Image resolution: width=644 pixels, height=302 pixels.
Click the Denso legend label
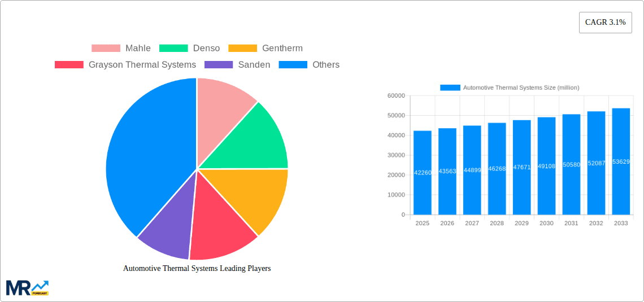coord(206,49)
